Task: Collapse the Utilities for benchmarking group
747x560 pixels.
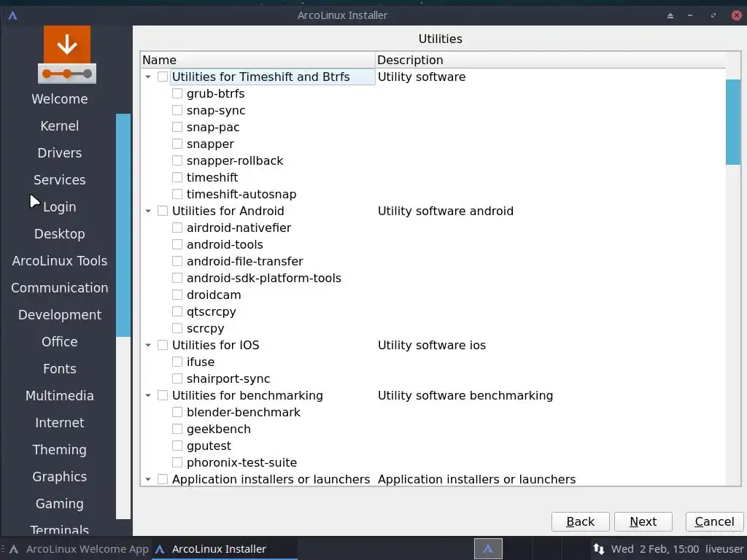Action: [x=148, y=395]
